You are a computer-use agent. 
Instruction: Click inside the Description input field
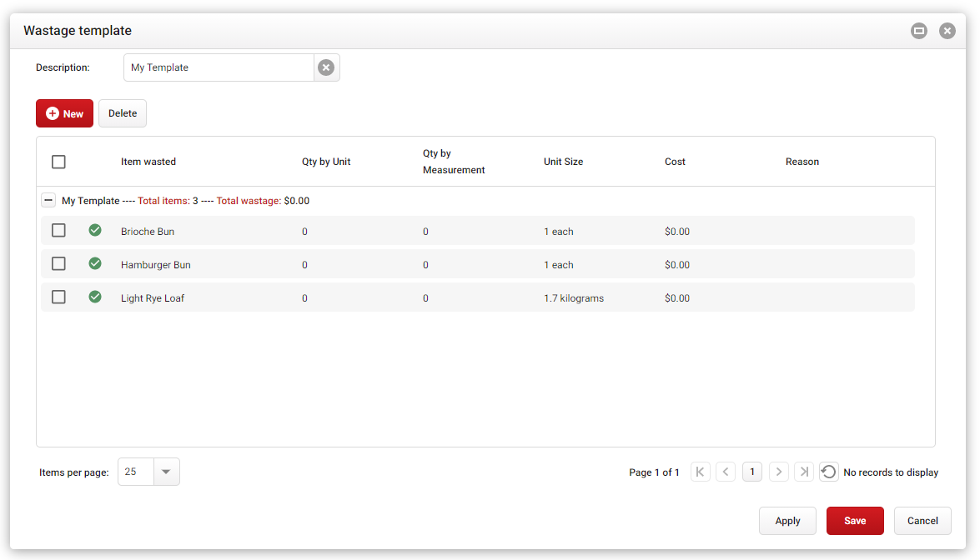217,67
